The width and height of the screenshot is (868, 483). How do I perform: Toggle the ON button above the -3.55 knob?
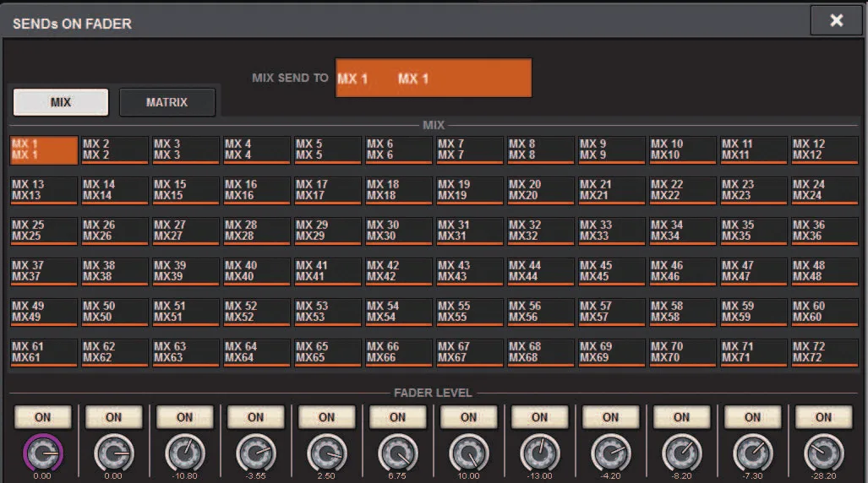click(256, 417)
